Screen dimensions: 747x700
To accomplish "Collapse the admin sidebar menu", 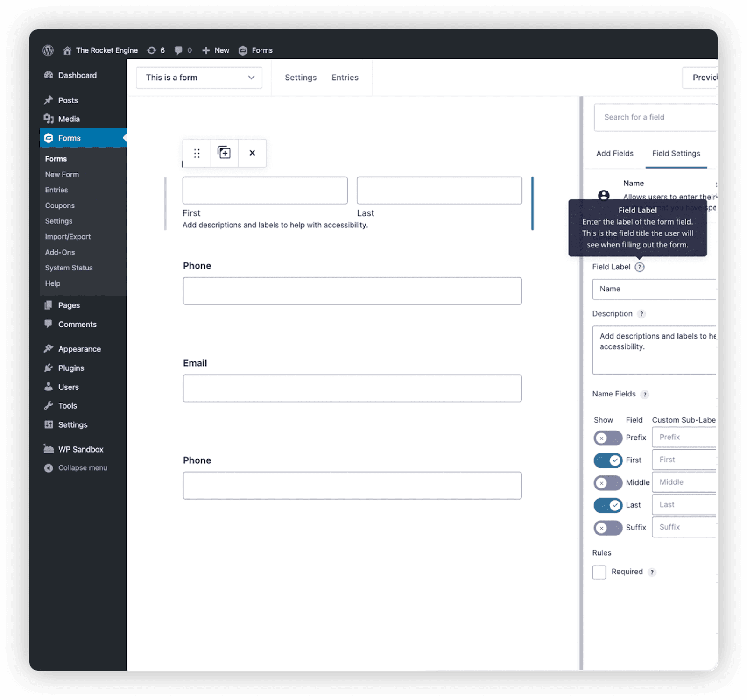I will [x=76, y=467].
